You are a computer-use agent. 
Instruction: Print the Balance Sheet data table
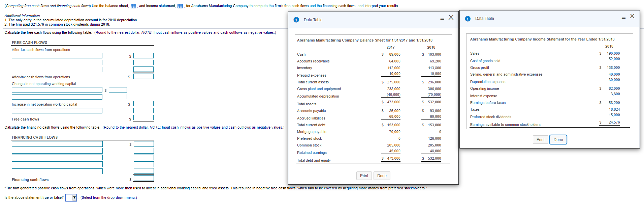[x=364, y=176]
